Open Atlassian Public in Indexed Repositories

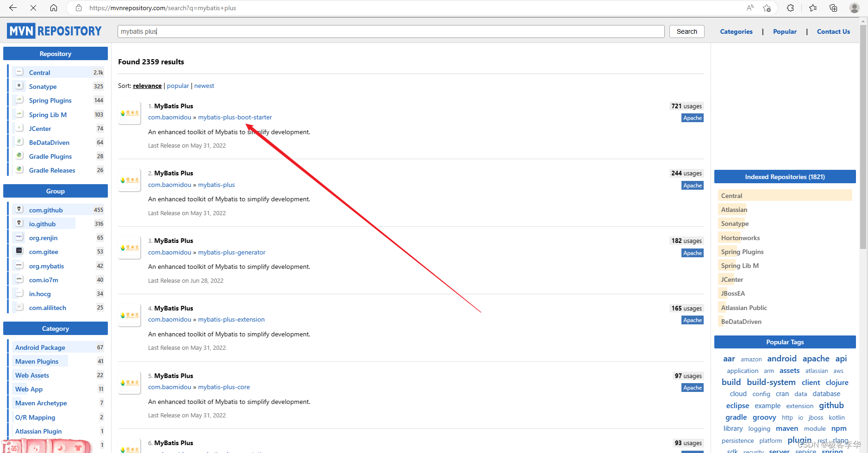point(744,308)
